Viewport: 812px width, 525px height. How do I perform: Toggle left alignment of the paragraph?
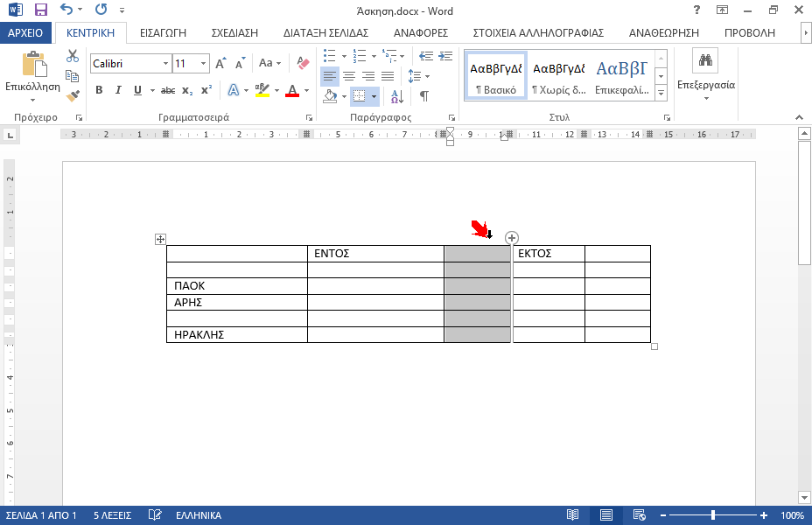pyautogui.click(x=329, y=77)
